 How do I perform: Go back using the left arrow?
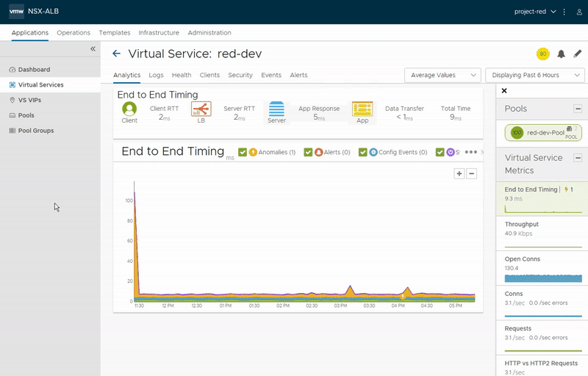(x=117, y=54)
